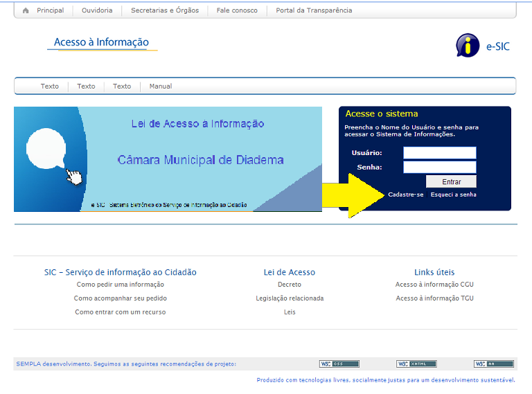Click the Cadastre-se registration link

(x=405, y=195)
